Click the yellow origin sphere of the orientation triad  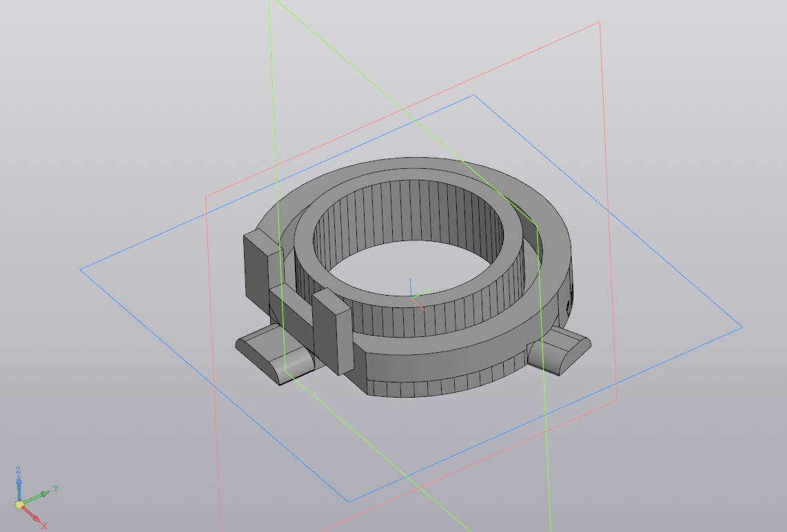(x=19, y=504)
